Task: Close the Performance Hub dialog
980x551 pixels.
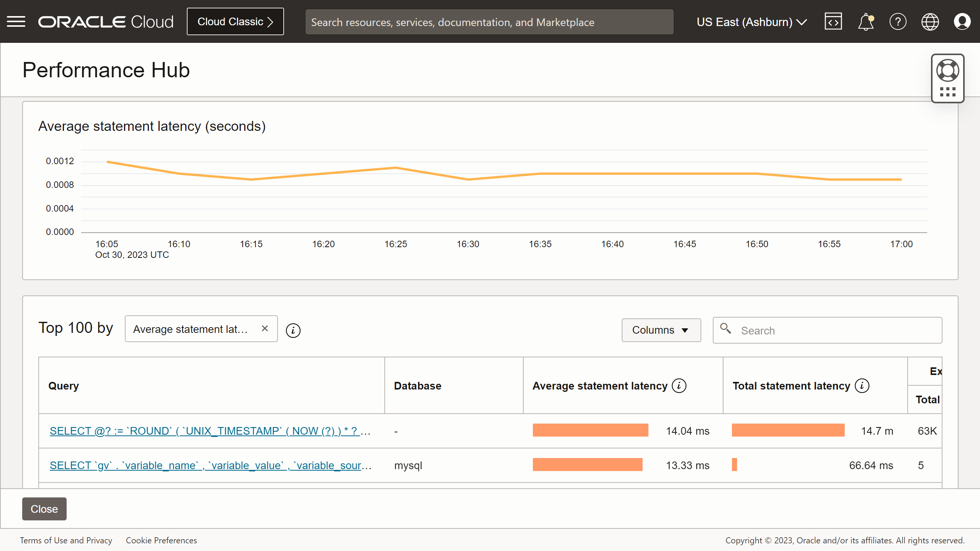Action: (x=44, y=509)
